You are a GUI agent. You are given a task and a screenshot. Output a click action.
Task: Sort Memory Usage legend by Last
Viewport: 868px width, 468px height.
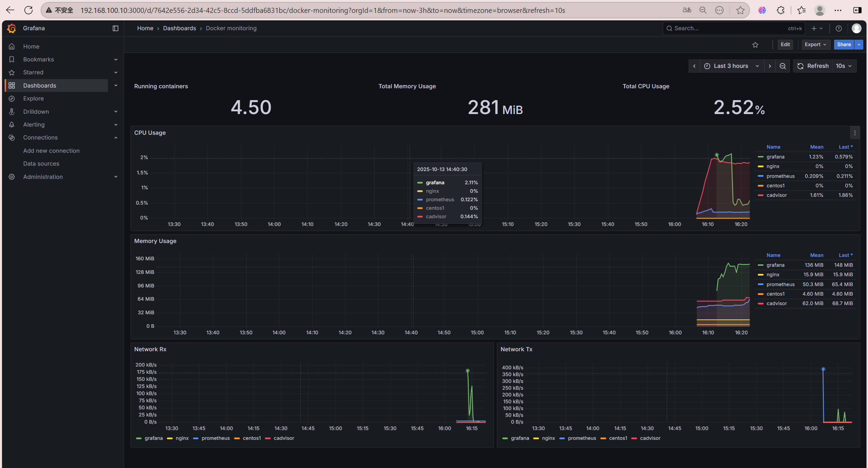[845, 255]
